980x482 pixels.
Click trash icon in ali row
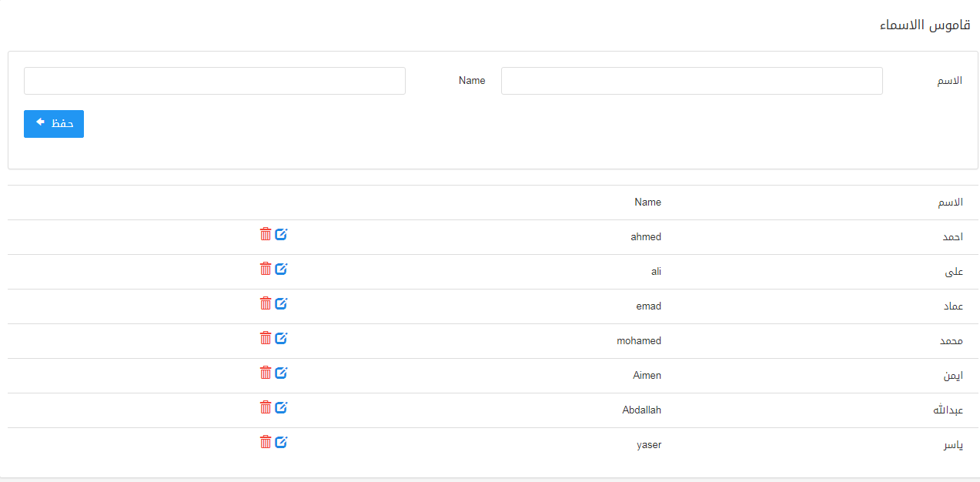click(x=266, y=269)
